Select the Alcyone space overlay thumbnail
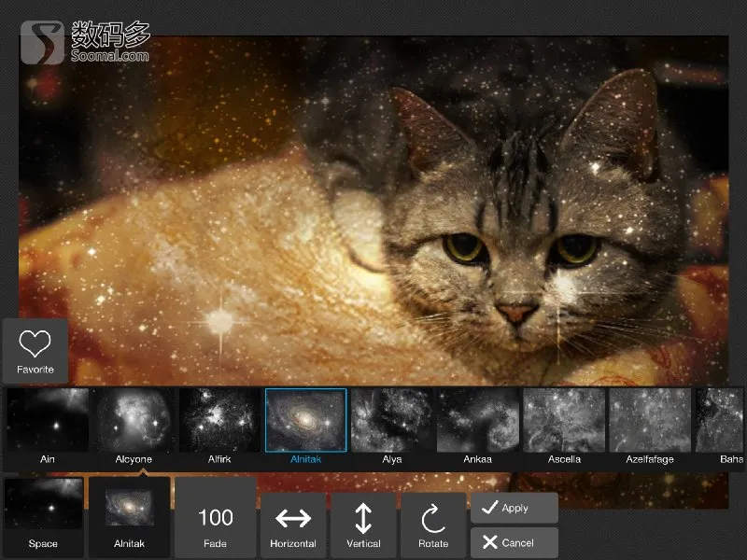The height and width of the screenshot is (560, 747). click(134, 420)
